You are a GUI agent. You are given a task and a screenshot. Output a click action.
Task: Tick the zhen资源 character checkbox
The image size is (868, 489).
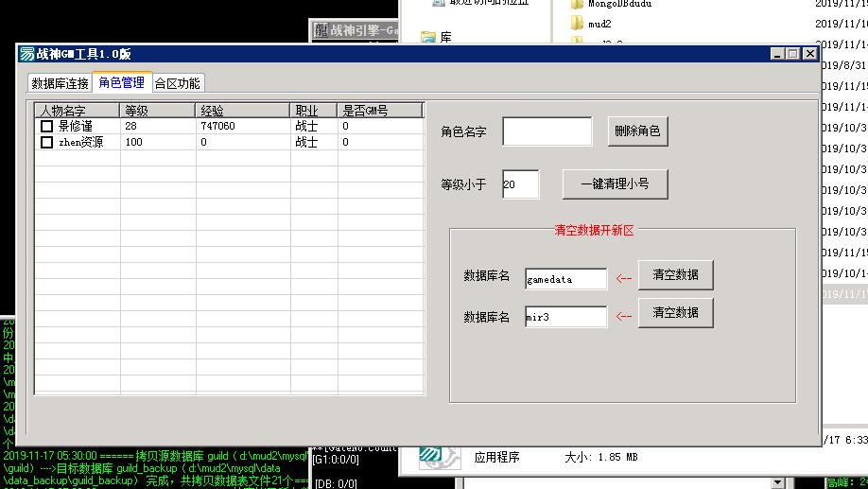pyautogui.click(x=46, y=142)
